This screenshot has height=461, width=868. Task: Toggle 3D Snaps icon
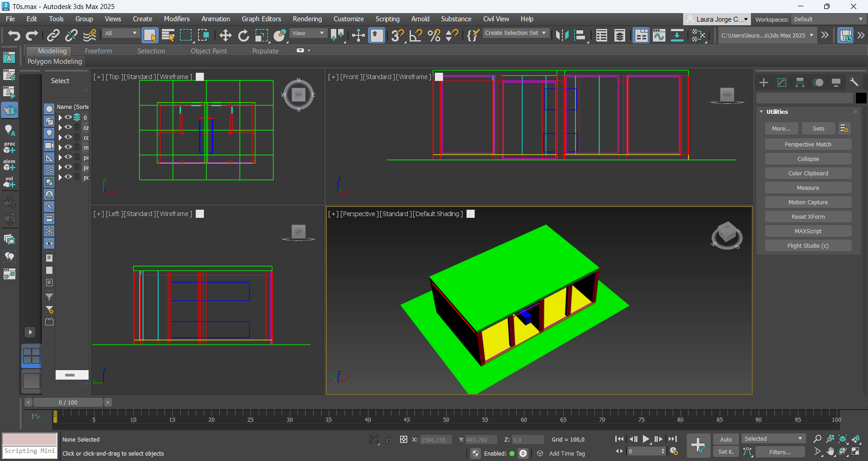(x=397, y=35)
